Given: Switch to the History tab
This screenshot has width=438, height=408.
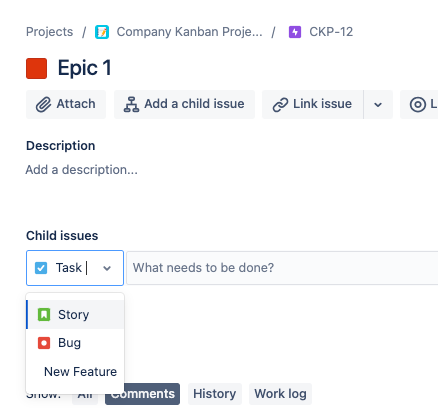Looking at the screenshot, I should 215,394.
